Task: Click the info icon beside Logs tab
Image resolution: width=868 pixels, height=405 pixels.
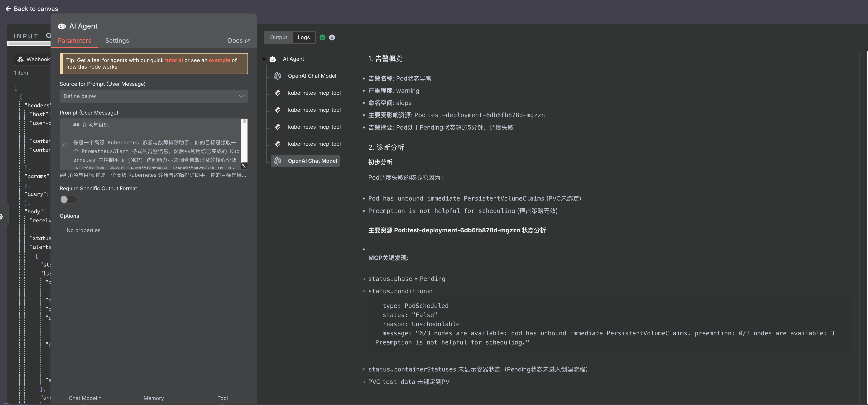Action: [332, 37]
